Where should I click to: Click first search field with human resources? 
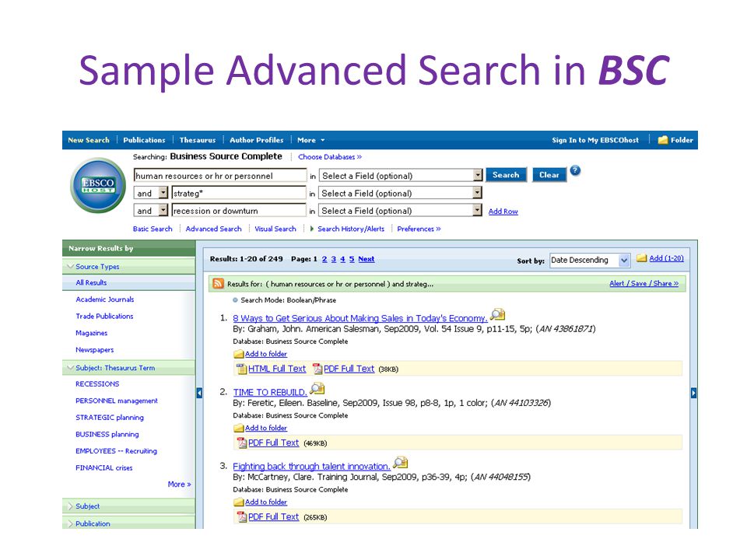coord(220,176)
